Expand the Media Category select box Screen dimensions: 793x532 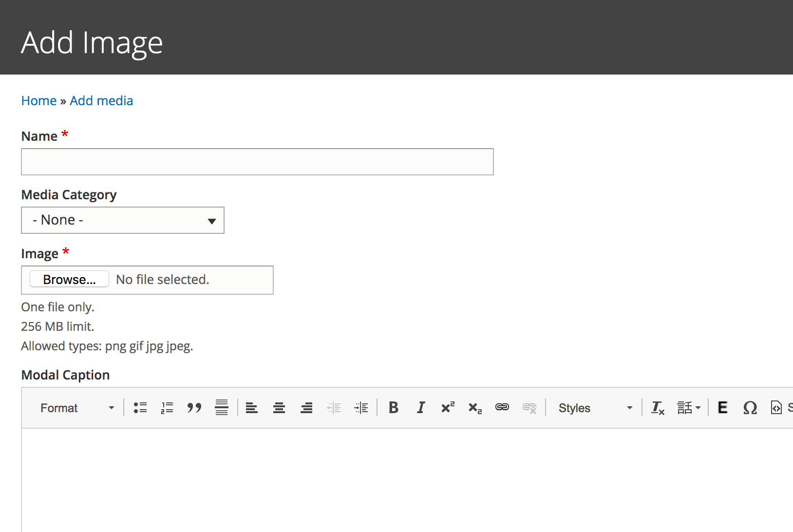(x=123, y=220)
